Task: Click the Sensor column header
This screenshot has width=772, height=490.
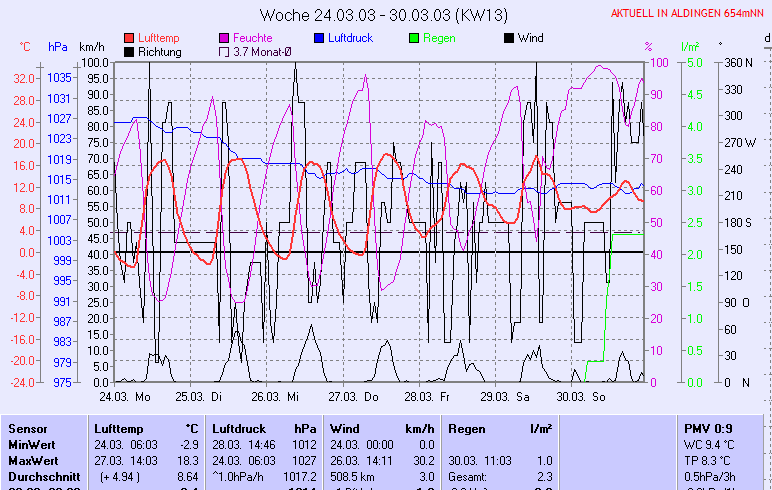Action: coord(28,428)
